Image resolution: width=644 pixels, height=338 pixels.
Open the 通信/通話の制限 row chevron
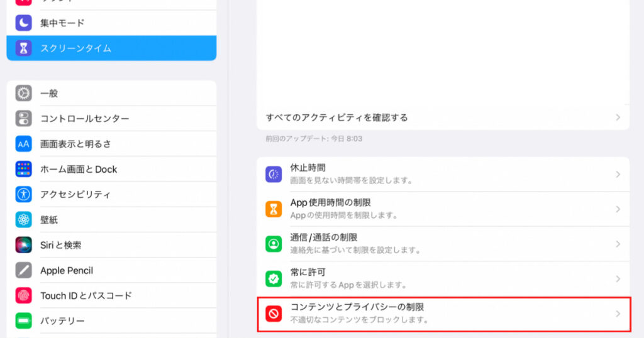(x=618, y=244)
